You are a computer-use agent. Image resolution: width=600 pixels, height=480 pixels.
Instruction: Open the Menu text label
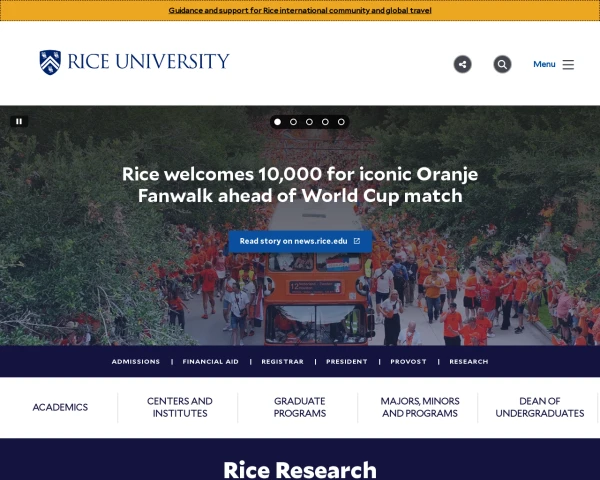[x=544, y=64]
